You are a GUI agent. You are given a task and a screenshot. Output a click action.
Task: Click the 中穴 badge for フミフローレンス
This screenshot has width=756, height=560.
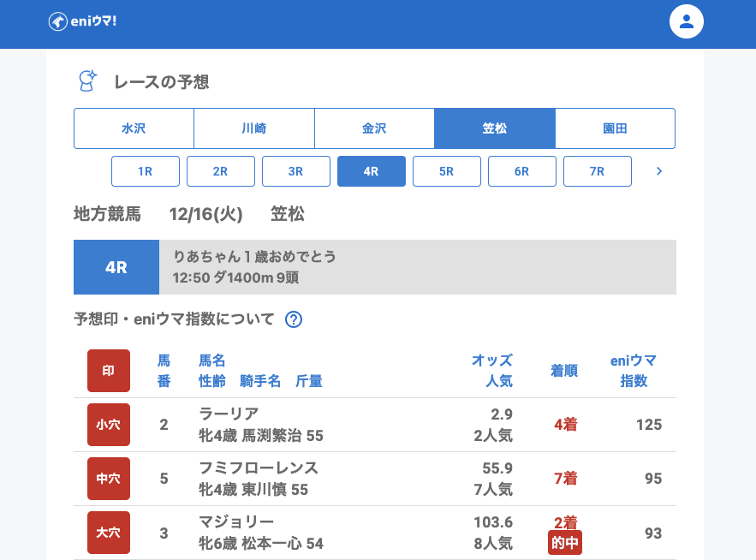109,479
